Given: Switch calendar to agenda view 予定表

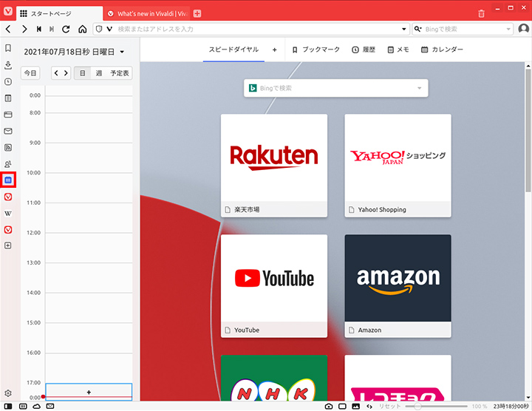Looking at the screenshot, I should coord(120,73).
